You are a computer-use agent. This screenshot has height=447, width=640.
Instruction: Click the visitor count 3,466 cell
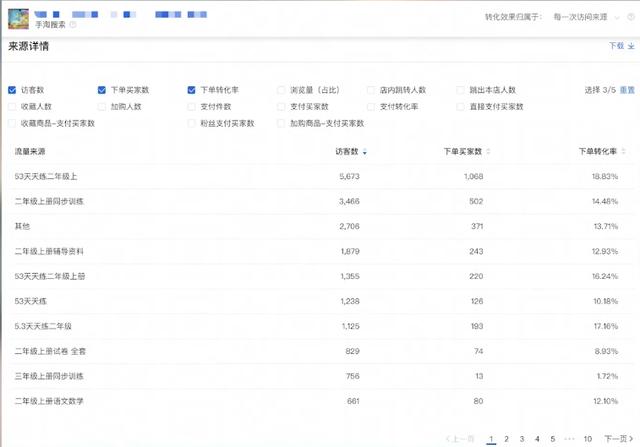349,201
